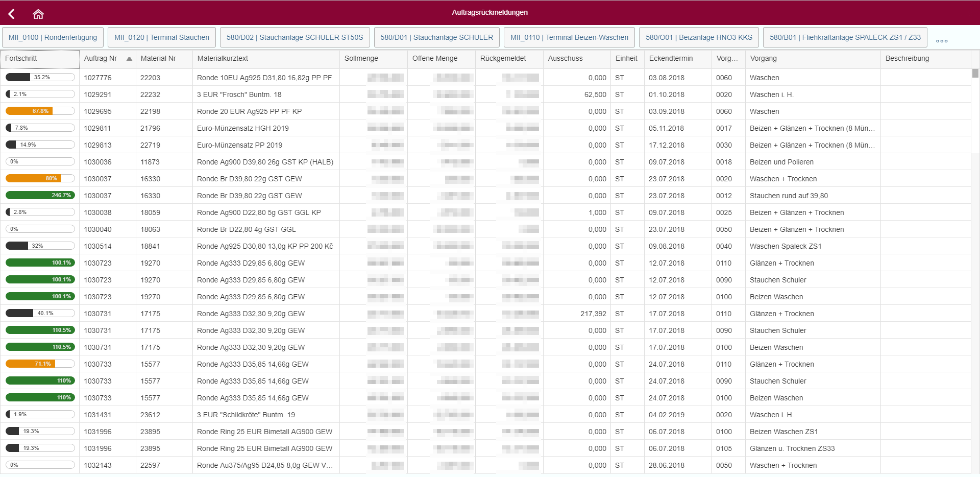The height and width of the screenshot is (477, 980).
Task: Open the overflow menu with three dots
Action: coord(942,40)
